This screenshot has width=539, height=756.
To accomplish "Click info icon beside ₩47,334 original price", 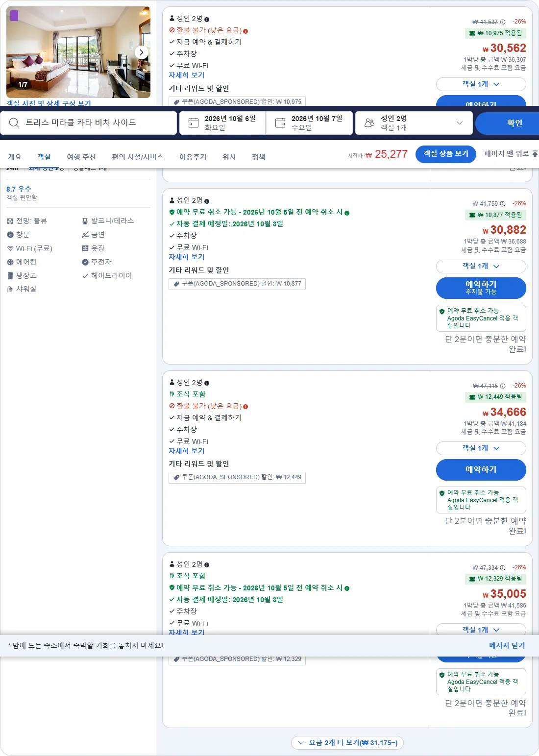I will 503,568.
